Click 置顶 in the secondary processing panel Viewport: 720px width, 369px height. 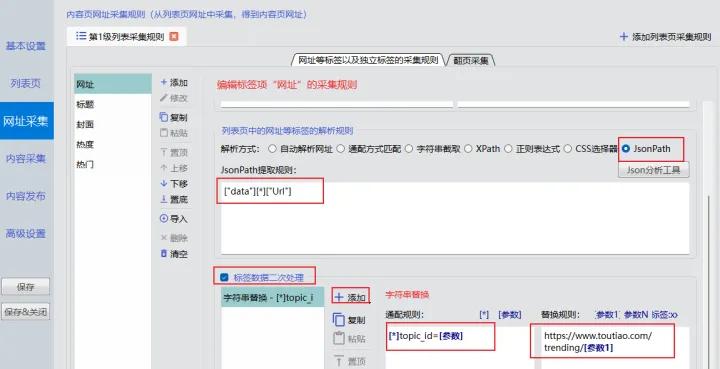tap(349, 361)
